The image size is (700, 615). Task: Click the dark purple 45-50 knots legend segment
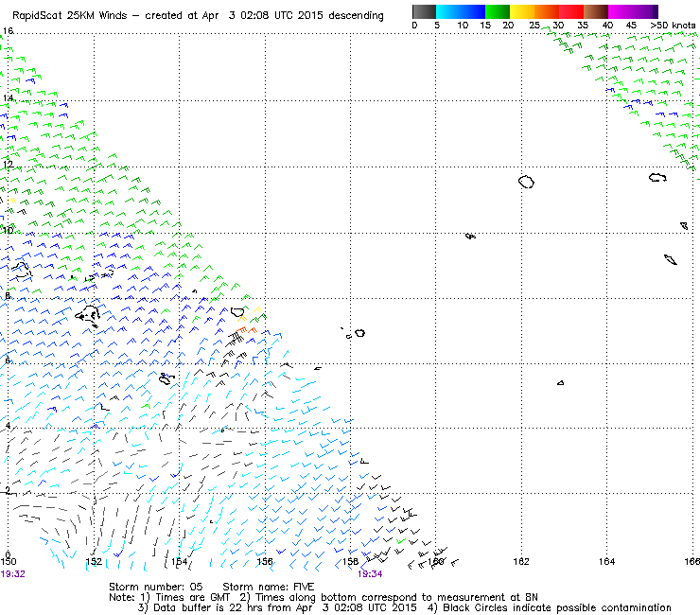tap(645, 11)
